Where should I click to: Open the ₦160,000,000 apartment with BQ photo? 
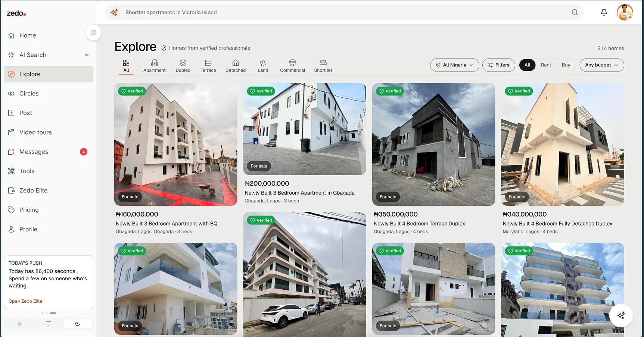coord(175,144)
